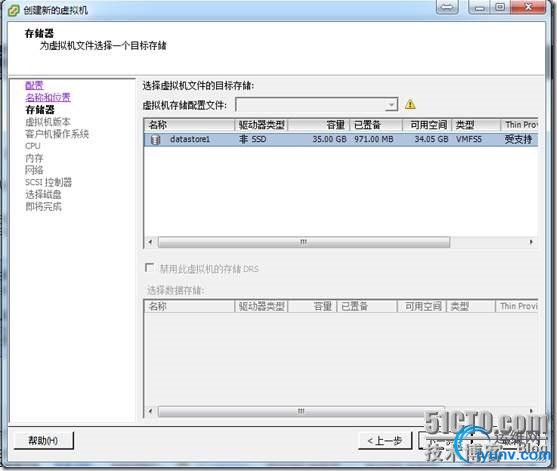Click Thin Provi header in lower table
Image resolution: width=557 pixels, height=471 pixels.
[x=517, y=306]
